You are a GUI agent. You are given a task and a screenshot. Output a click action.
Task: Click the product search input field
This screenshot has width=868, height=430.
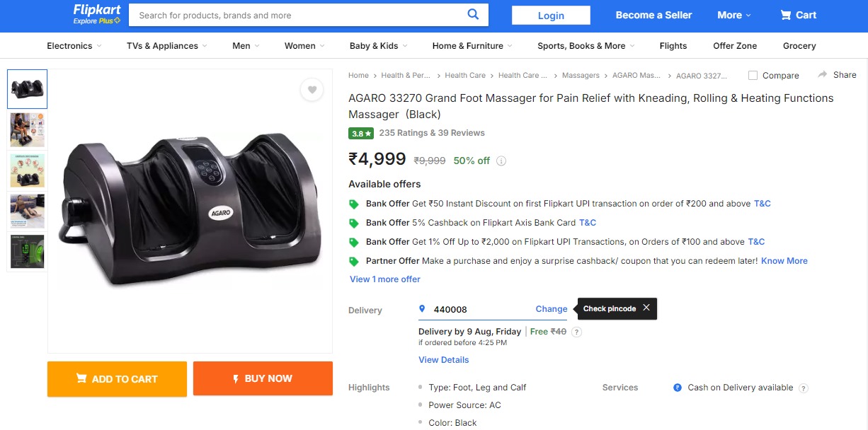click(x=297, y=15)
